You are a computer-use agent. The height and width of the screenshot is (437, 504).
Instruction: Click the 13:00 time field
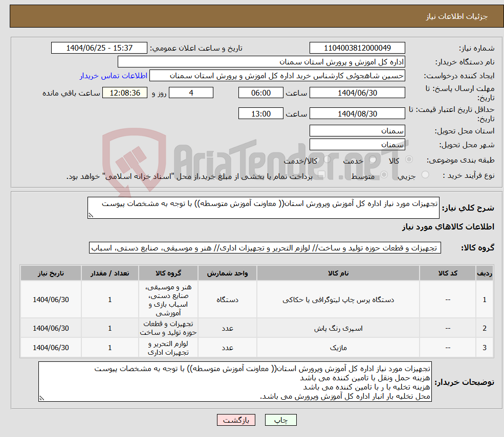coord(260,113)
